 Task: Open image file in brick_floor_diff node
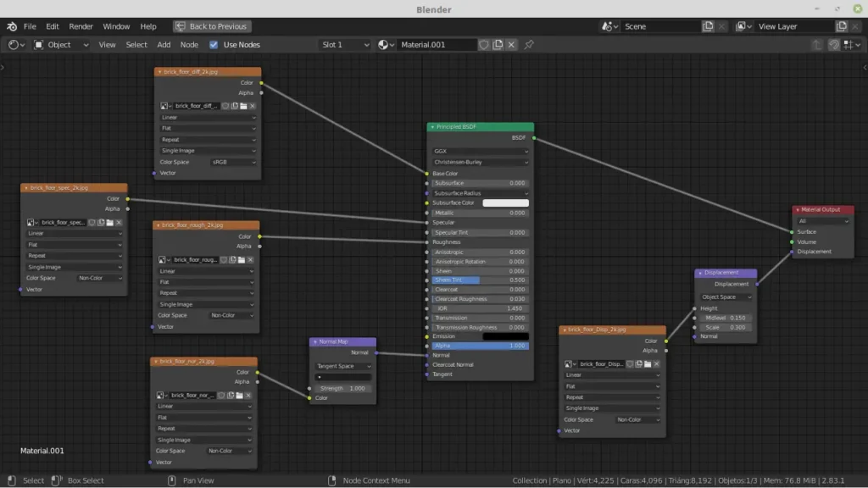pyautogui.click(x=243, y=106)
